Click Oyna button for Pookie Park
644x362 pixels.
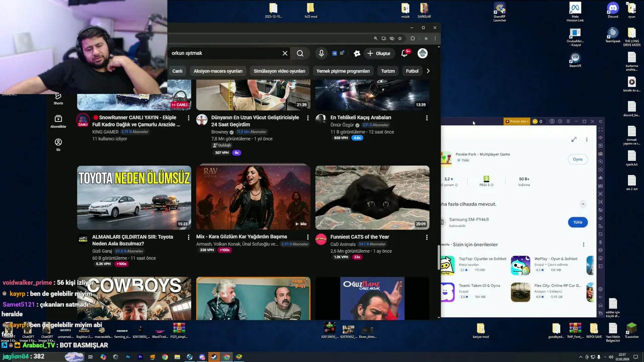578,159
